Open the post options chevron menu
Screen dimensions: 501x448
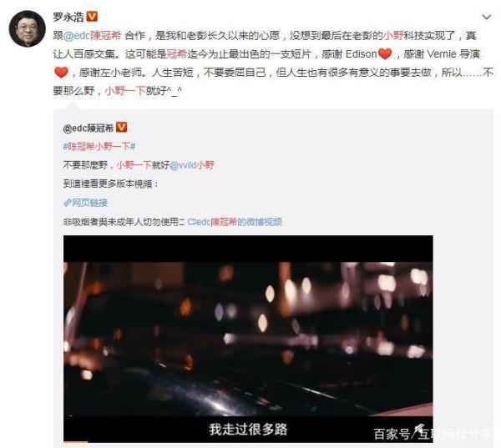coord(486,17)
